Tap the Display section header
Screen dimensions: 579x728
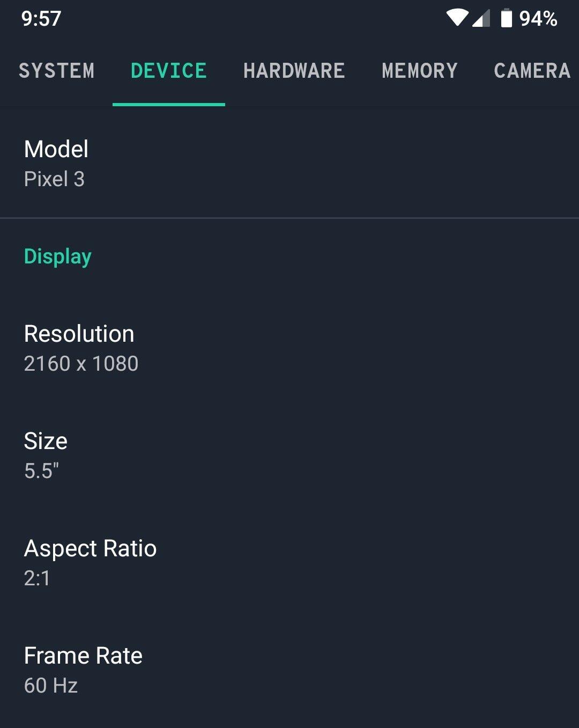point(58,256)
